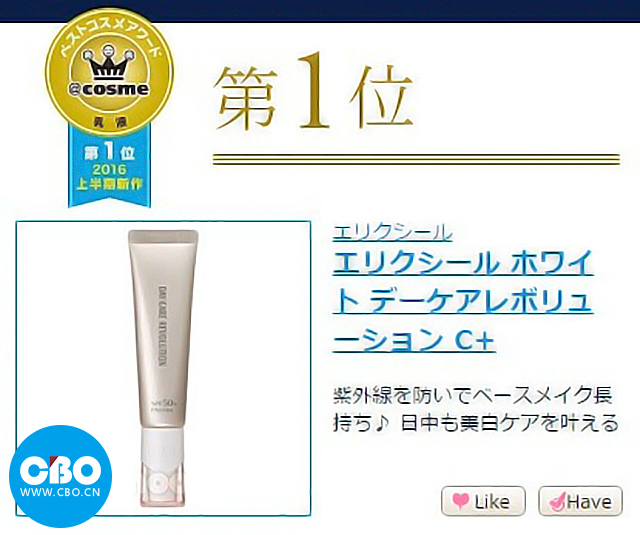The image size is (640, 535).
Task: Click the pink heart icon in Like
Action: coord(460,500)
